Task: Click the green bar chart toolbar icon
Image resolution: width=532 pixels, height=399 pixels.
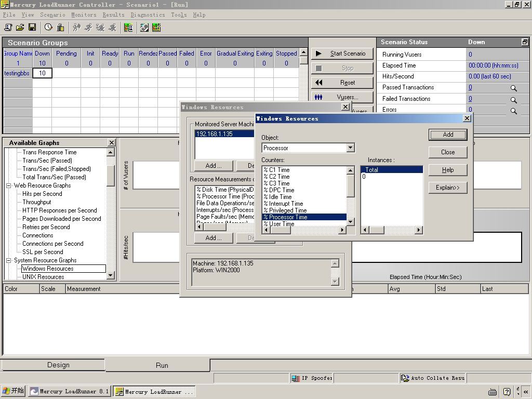Action: pyautogui.click(x=156, y=28)
